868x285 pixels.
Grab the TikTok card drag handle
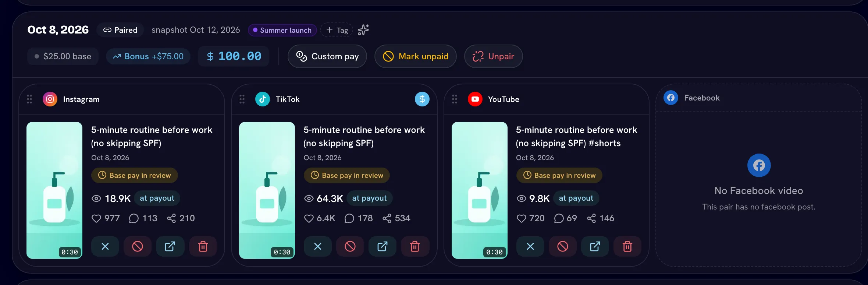pos(242,99)
